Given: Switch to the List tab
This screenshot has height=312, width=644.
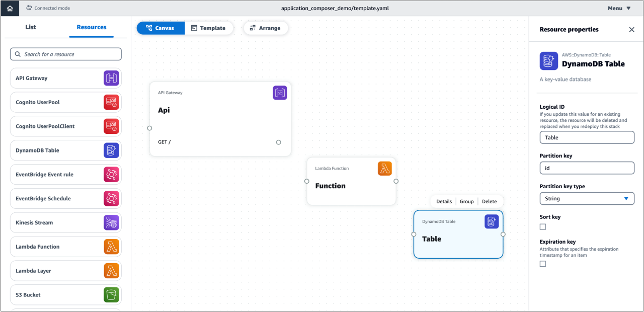Looking at the screenshot, I should coord(31,27).
